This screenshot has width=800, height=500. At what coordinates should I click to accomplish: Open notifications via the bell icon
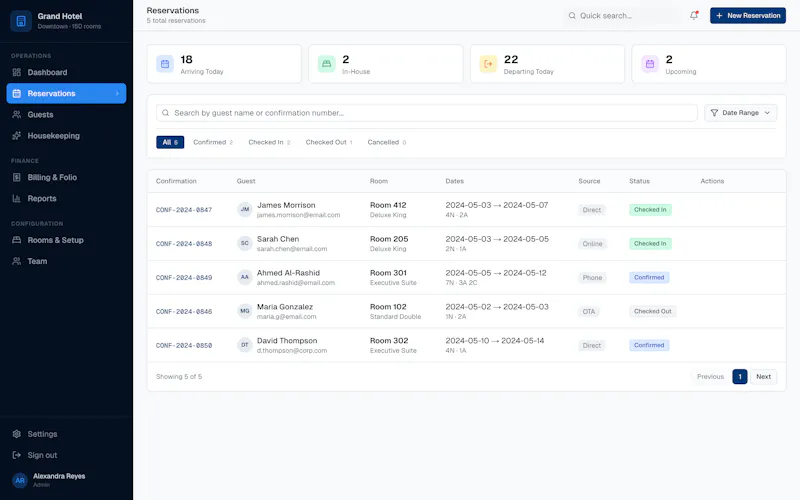click(694, 15)
